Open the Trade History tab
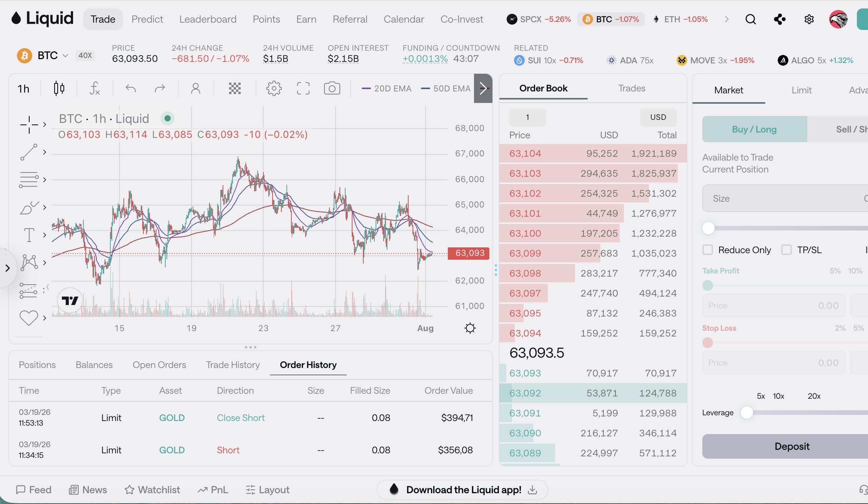This screenshot has width=868, height=504. tap(233, 365)
